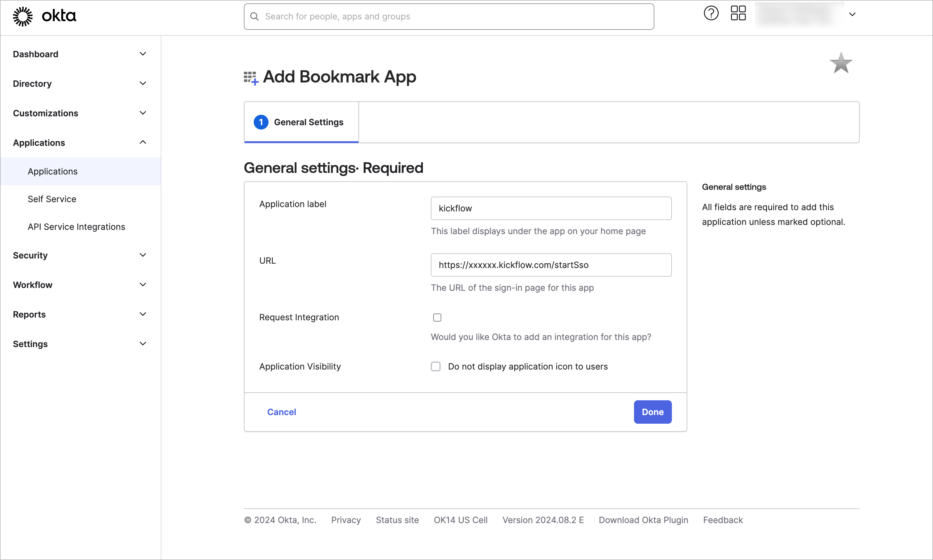Open Settings in the sidebar
Screen dimensions: 933x560
coord(30,344)
